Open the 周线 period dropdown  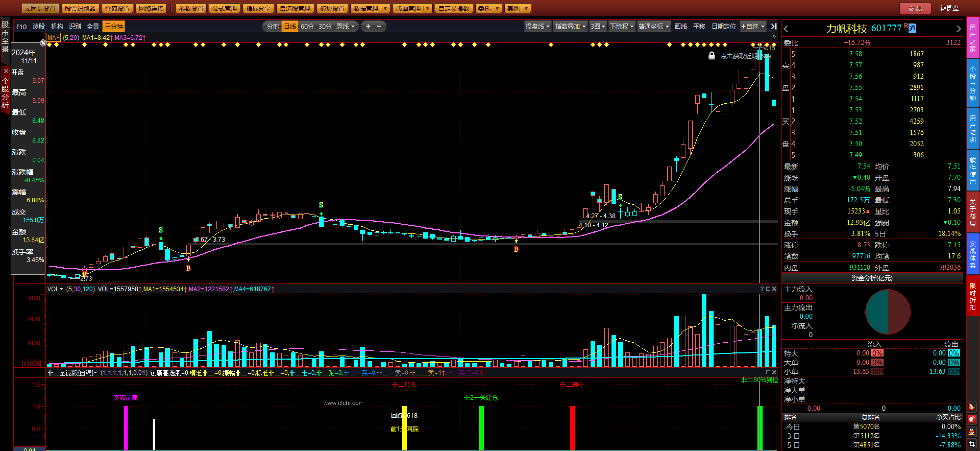pyautogui.click(x=346, y=26)
